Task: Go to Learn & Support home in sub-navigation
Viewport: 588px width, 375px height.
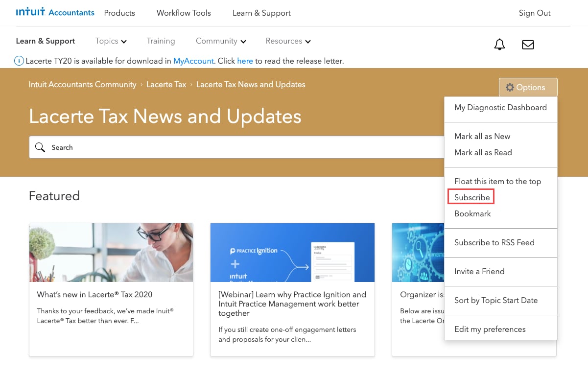Action: tap(46, 41)
